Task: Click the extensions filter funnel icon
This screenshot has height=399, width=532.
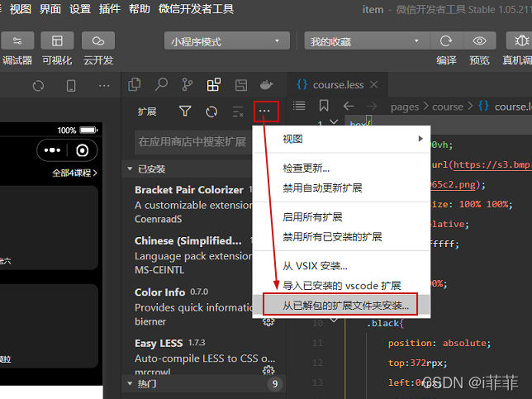Action: 185,111
